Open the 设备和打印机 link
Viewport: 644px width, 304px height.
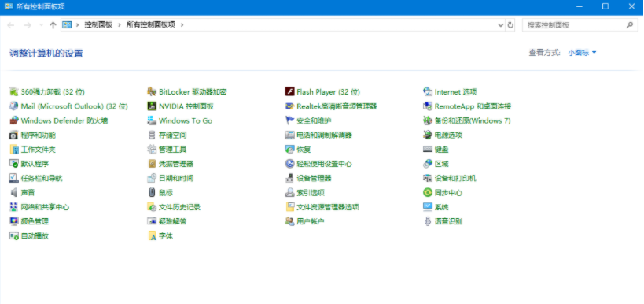(455, 178)
